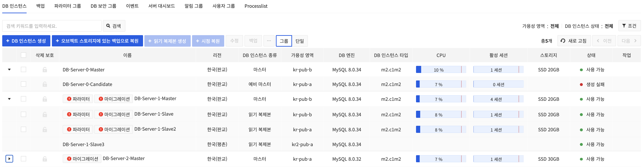Open the ellipsis more-actions icon

269,41
